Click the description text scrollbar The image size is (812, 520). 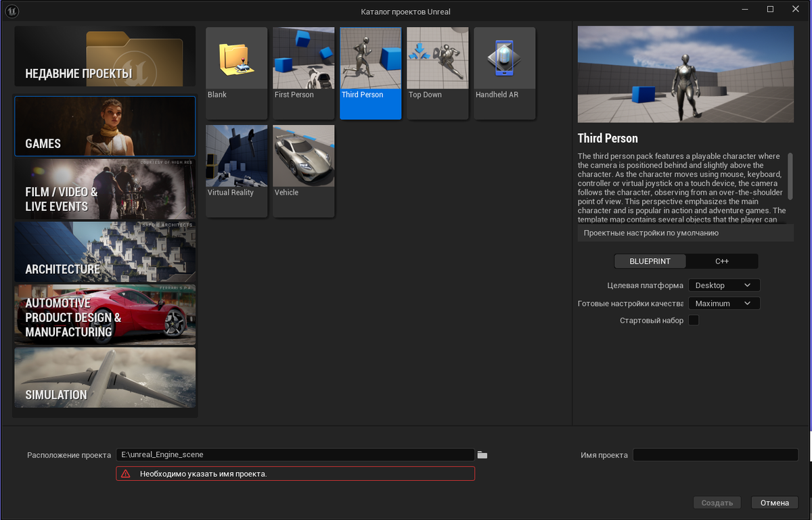point(790,178)
